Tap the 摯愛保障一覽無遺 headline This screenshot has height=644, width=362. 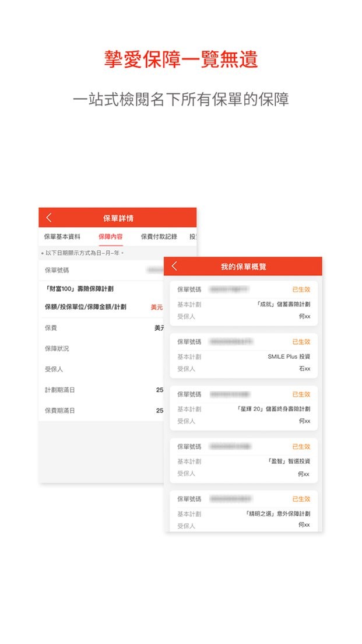coord(181,60)
